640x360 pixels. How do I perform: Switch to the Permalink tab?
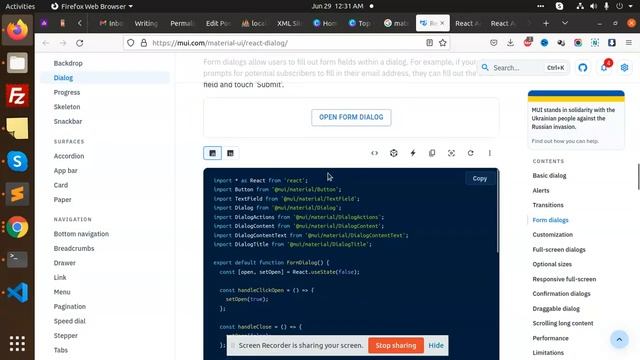[181, 23]
